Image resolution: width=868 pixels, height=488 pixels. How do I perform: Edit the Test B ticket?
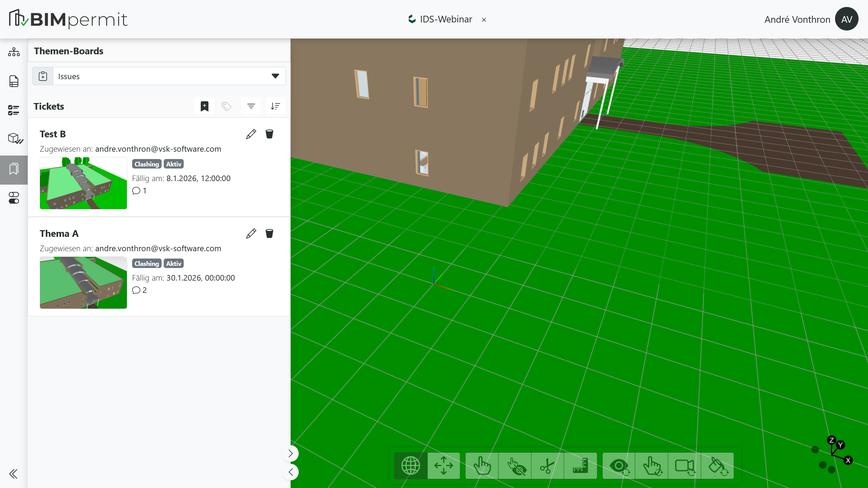(251, 134)
